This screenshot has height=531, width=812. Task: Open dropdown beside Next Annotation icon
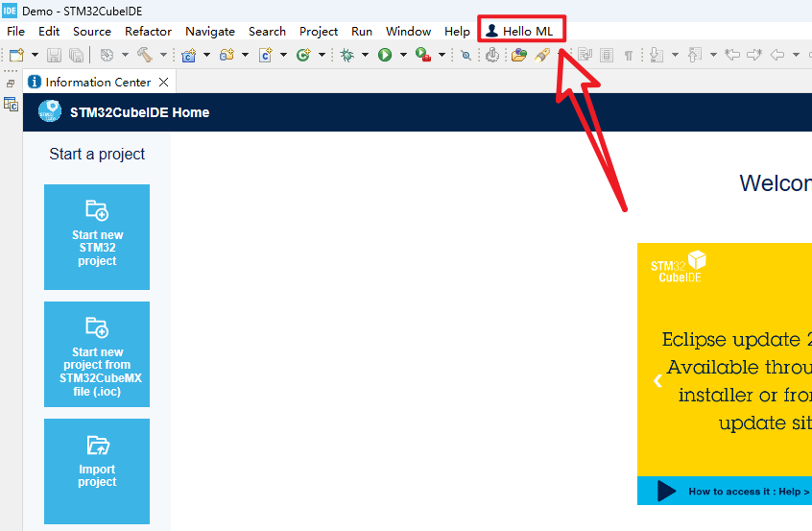(x=675, y=55)
